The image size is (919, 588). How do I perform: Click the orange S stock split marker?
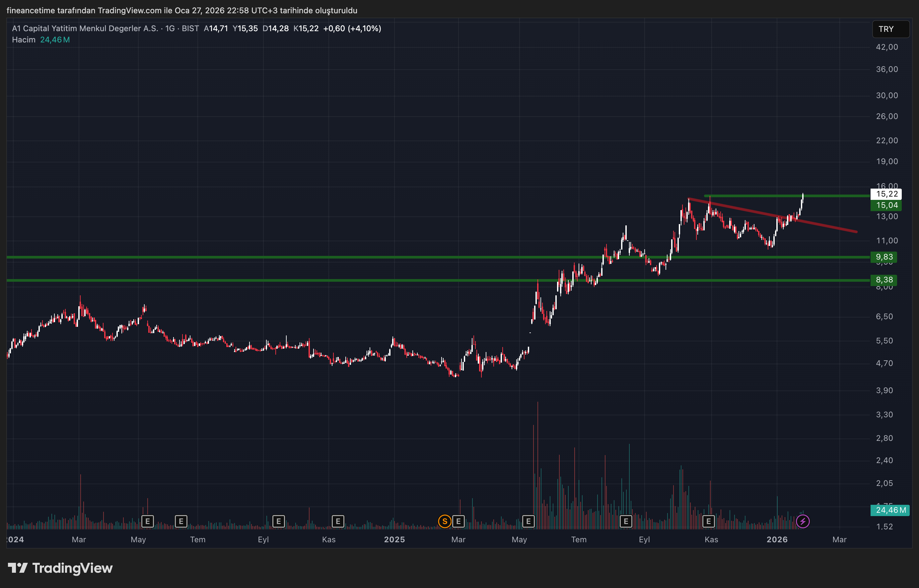pos(445,521)
